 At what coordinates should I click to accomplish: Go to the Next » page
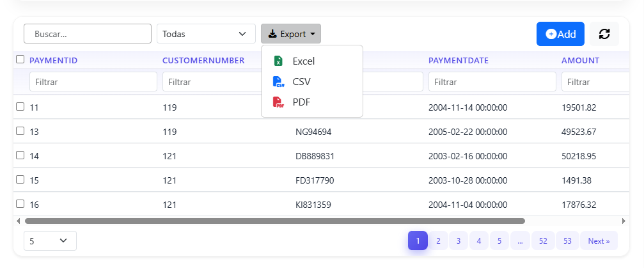click(x=599, y=240)
